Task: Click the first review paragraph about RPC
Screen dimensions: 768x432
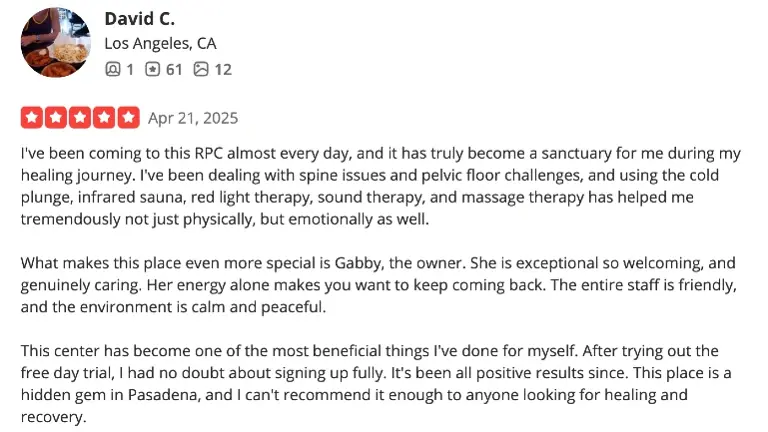Action: click(380, 185)
